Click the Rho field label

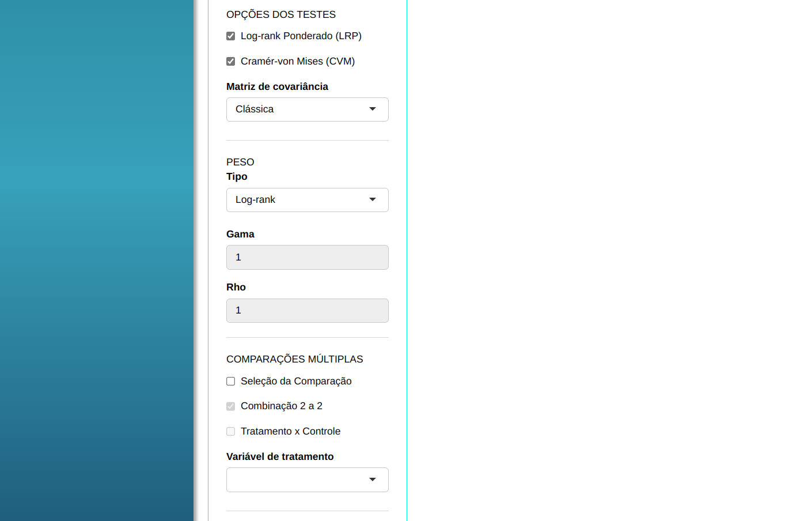pyautogui.click(x=236, y=287)
